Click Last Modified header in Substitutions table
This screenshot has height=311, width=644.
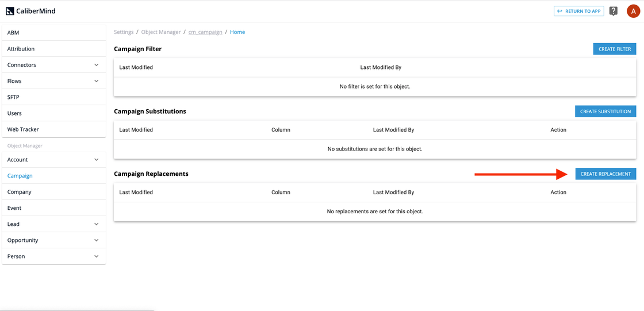pyautogui.click(x=136, y=130)
